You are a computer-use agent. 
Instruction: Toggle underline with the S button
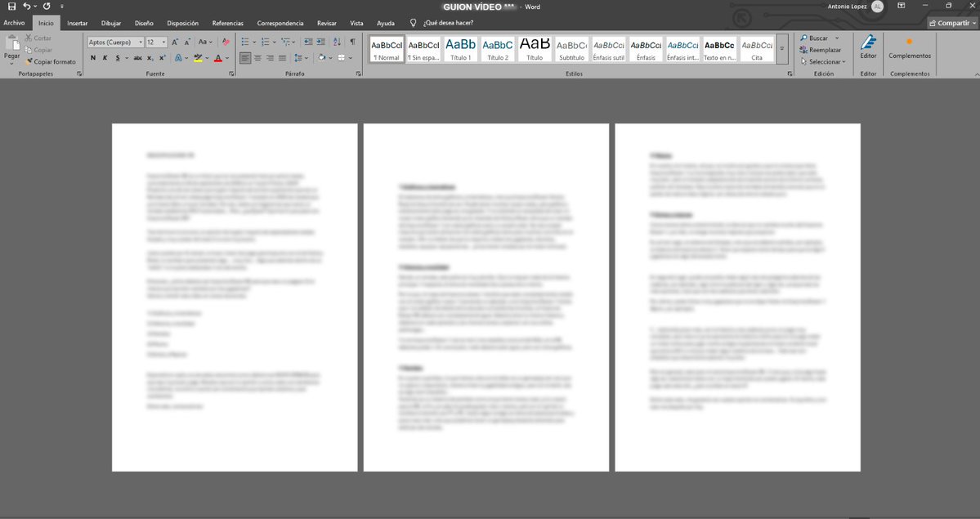117,58
